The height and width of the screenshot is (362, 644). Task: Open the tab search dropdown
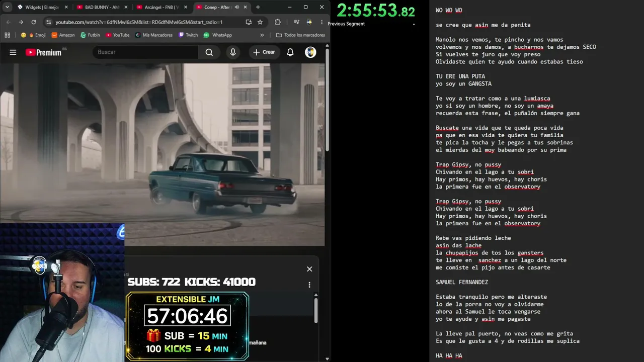point(7,7)
